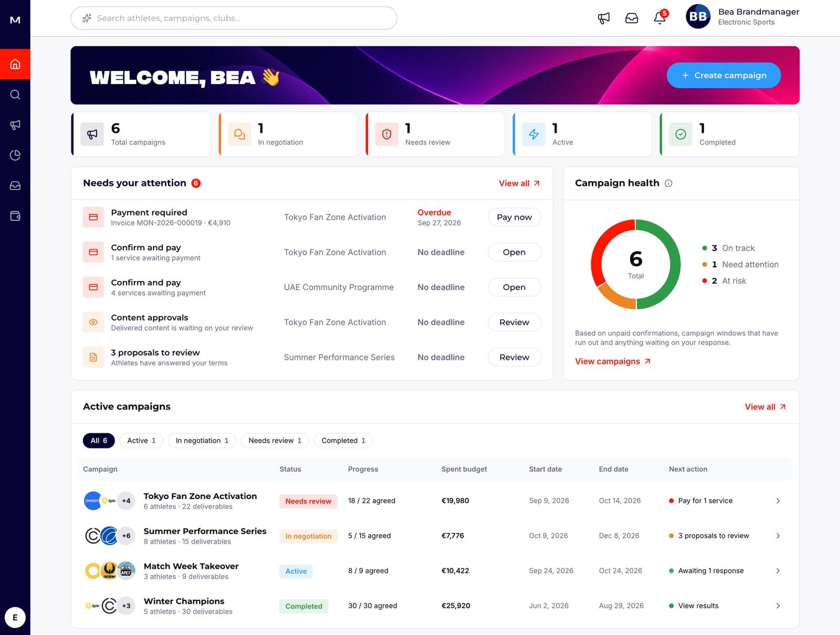Click Review for 3 proposals to review

[514, 357]
